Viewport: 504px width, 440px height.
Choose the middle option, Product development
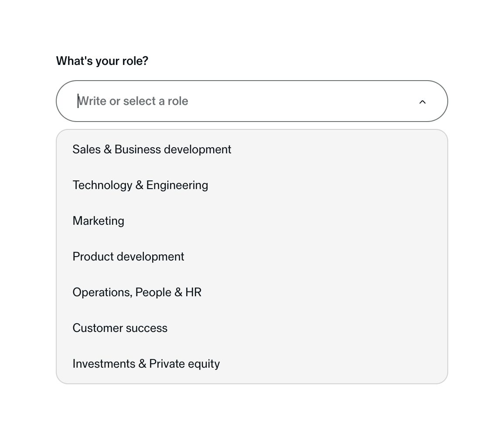(x=128, y=256)
